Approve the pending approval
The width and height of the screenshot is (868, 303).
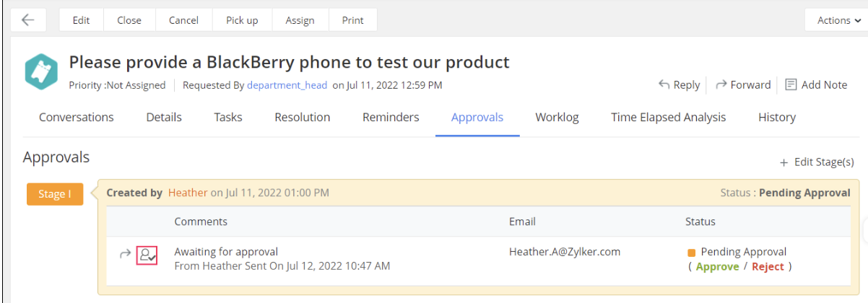click(717, 267)
